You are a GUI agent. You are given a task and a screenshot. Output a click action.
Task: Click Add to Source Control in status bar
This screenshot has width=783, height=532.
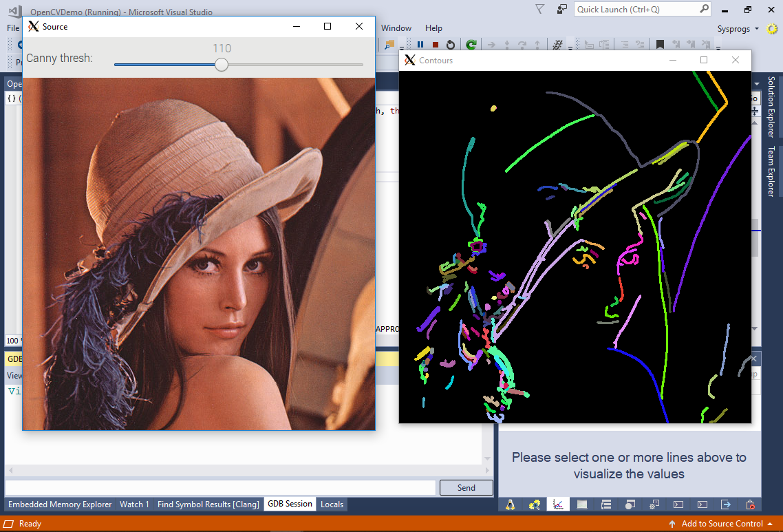click(x=722, y=524)
